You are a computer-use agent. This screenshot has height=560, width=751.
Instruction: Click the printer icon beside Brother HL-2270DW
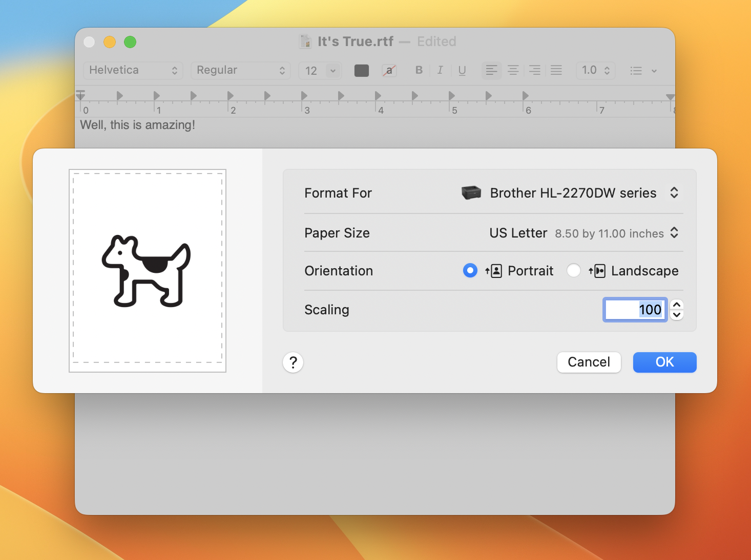pyautogui.click(x=471, y=192)
